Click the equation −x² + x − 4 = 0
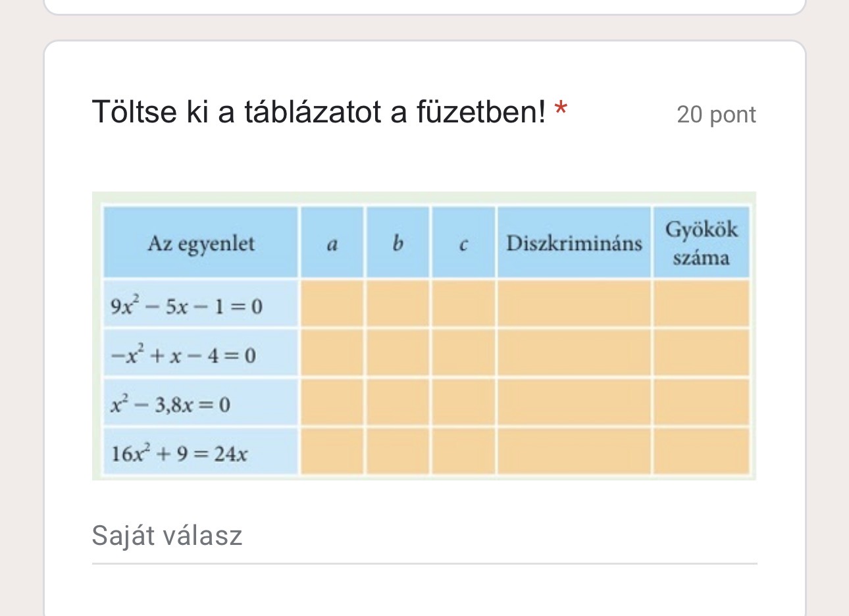The width and height of the screenshot is (849, 616). click(183, 355)
